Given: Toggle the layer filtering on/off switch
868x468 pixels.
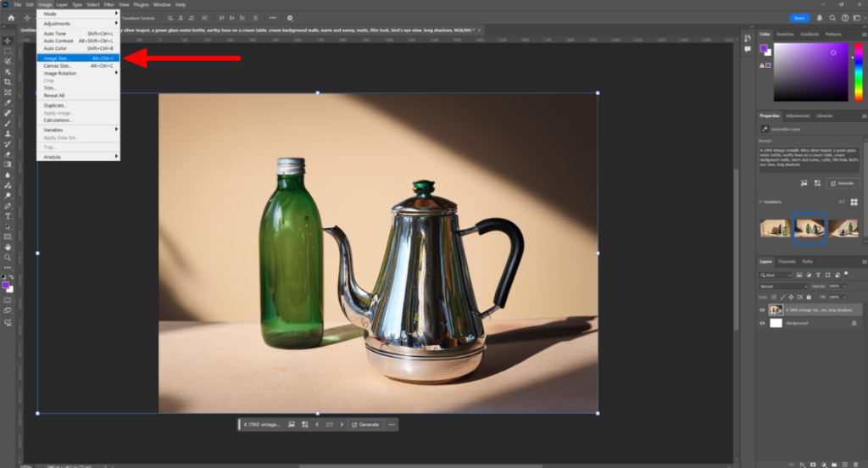Looking at the screenshot, I should (x=847, y=274).
